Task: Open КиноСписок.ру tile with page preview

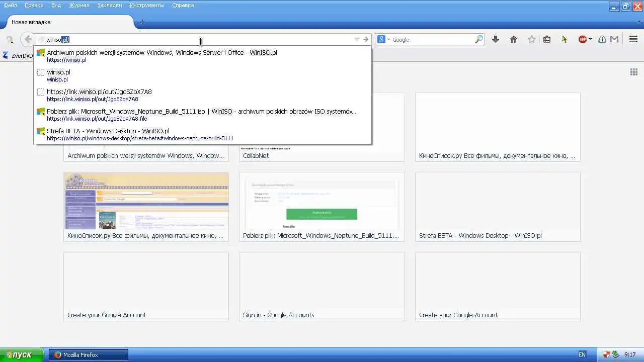Action: click(146, 207)
